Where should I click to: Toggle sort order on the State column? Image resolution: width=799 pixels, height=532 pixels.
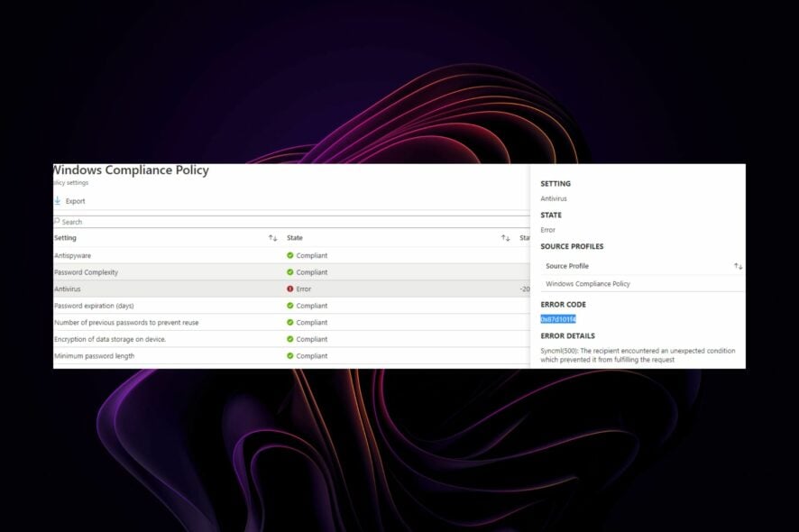[506, 237]
